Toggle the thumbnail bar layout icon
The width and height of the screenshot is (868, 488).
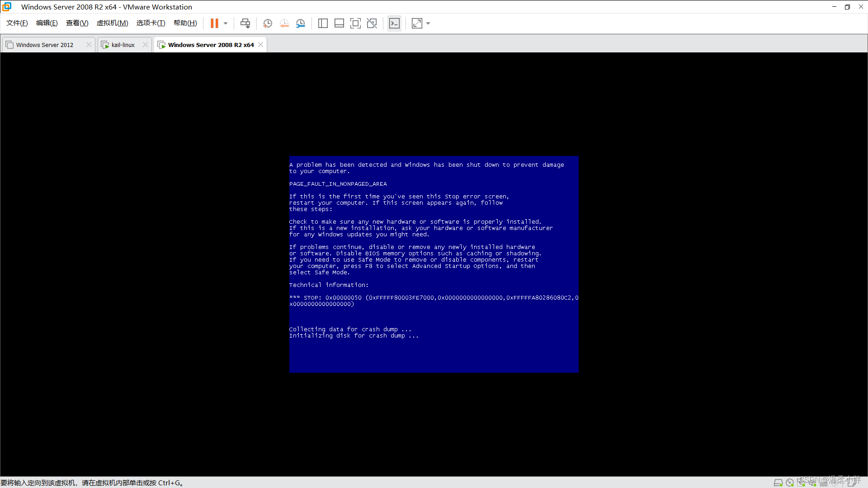click(339, 23)
